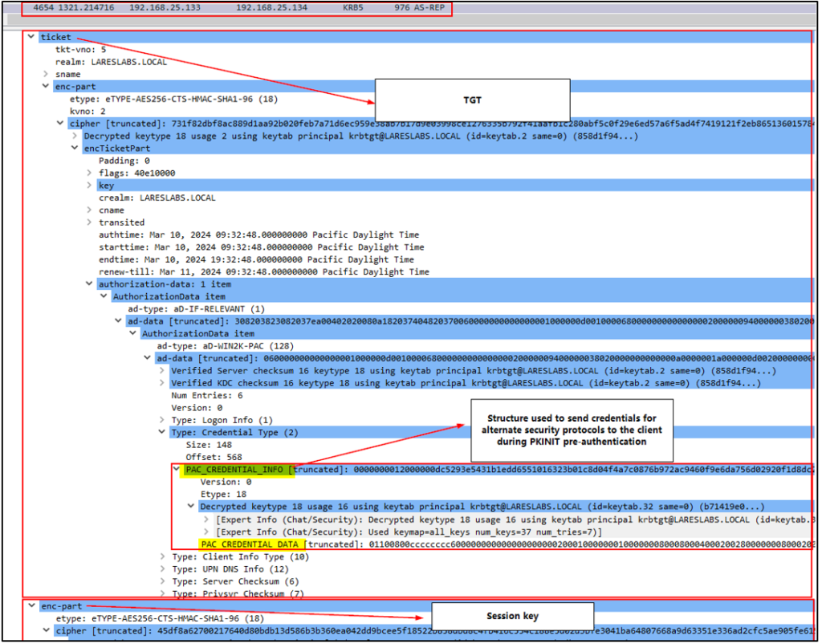The image size is (822, 644).
Task: Select the PAC_CREDENTIAL_DATA line
Action: (x=506, y=544)
